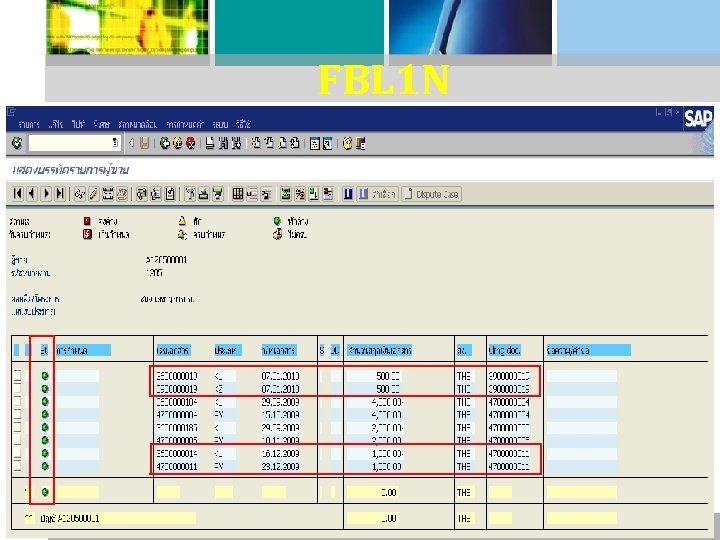Viewport: 720px width, 540px height.
Task: Click the Print icon in standard toolbar
Action: tap(210, 143)
